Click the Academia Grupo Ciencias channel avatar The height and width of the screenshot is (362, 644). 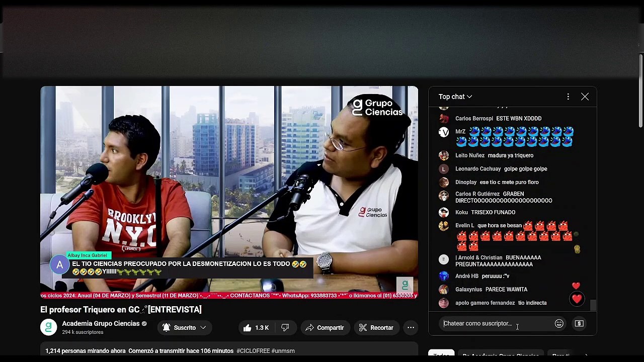pos(49,327)
